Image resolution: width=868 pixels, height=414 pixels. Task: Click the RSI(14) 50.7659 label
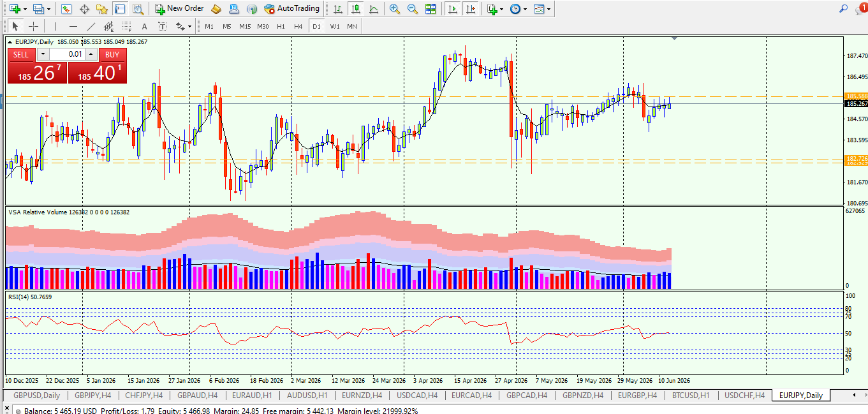(30, 297)
